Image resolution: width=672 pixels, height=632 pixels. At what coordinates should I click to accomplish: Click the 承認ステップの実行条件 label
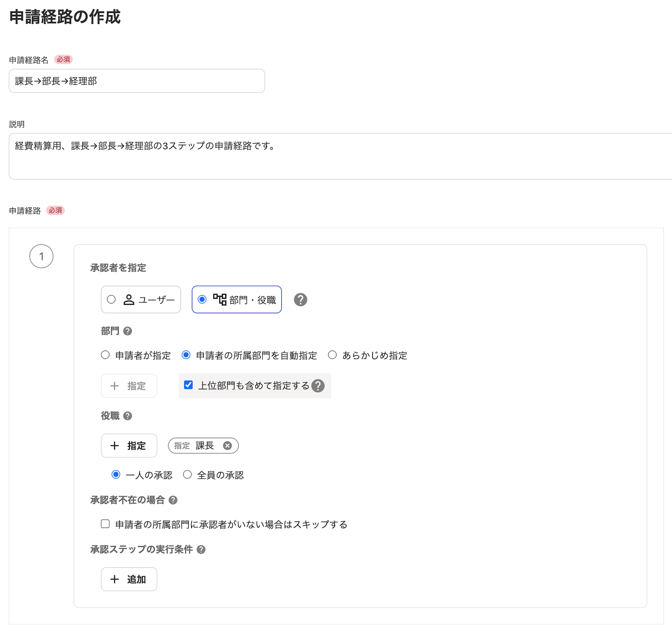(142, 550)
